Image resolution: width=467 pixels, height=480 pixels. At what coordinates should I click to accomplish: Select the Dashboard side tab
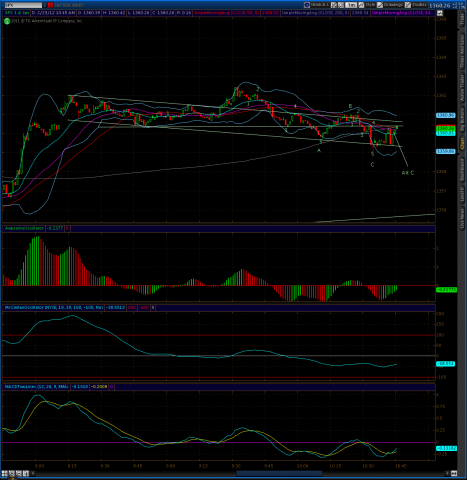click(x=462, y=170)
